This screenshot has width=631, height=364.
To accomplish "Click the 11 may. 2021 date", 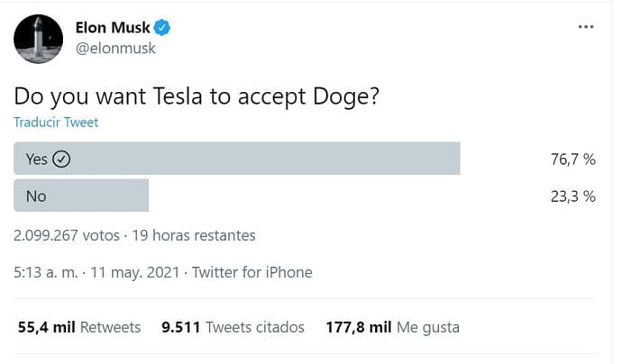I will coord(135,273).
